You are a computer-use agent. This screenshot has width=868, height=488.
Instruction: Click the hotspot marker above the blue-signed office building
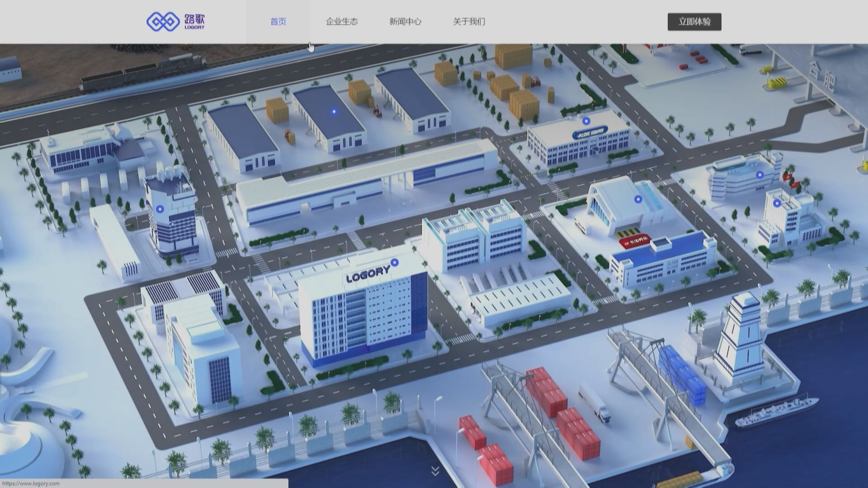[586, 121]
